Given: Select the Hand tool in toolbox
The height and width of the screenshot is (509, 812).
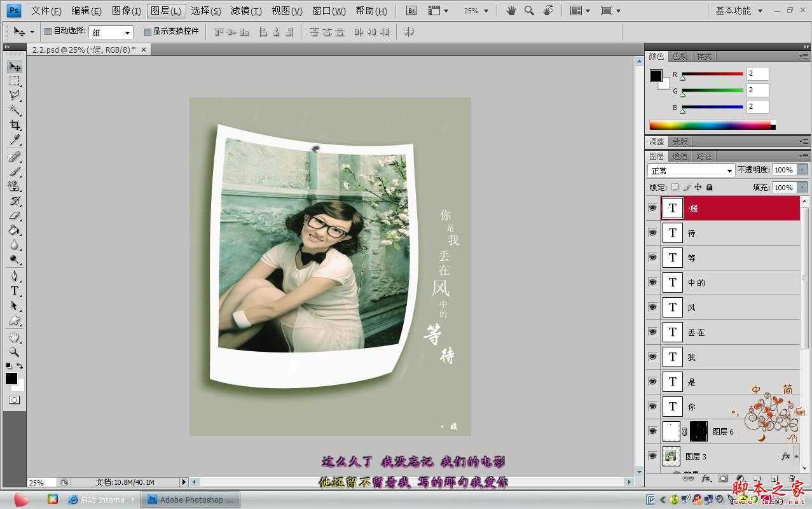Looking at the screenshot, I should click(15, 337).
